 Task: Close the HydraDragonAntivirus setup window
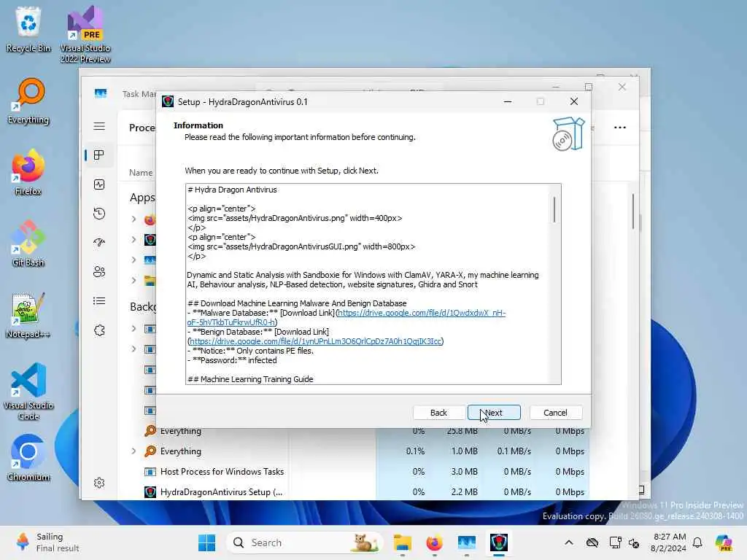pos(574,101)
